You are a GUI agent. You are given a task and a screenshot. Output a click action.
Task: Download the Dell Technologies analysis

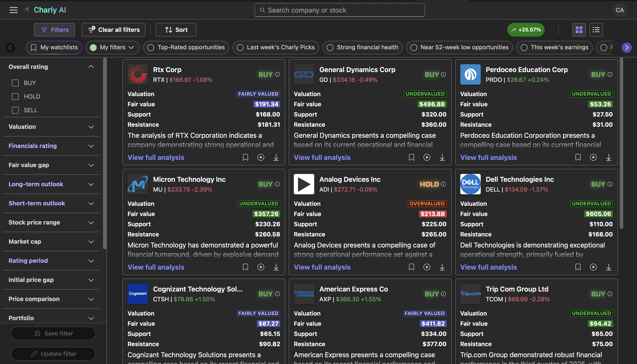pyautogui.click(x=609, y=267)
